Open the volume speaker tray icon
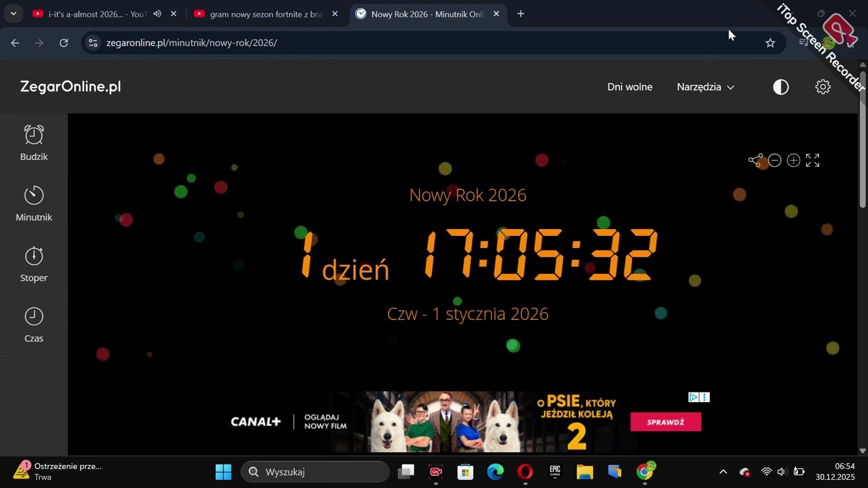 [x=781, y=472]
